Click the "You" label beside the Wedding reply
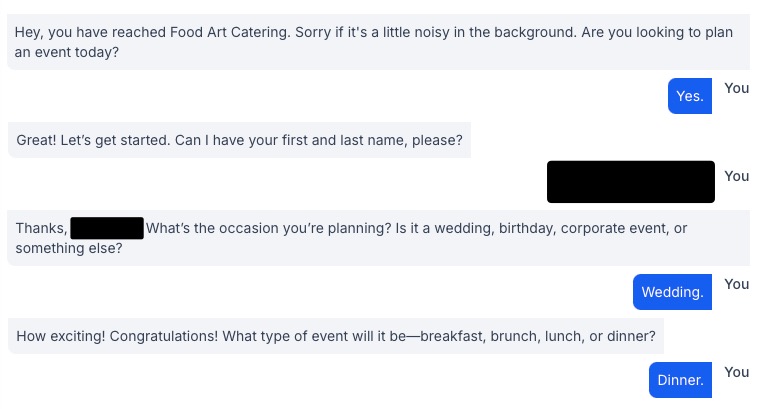 [x=737, y=284]
